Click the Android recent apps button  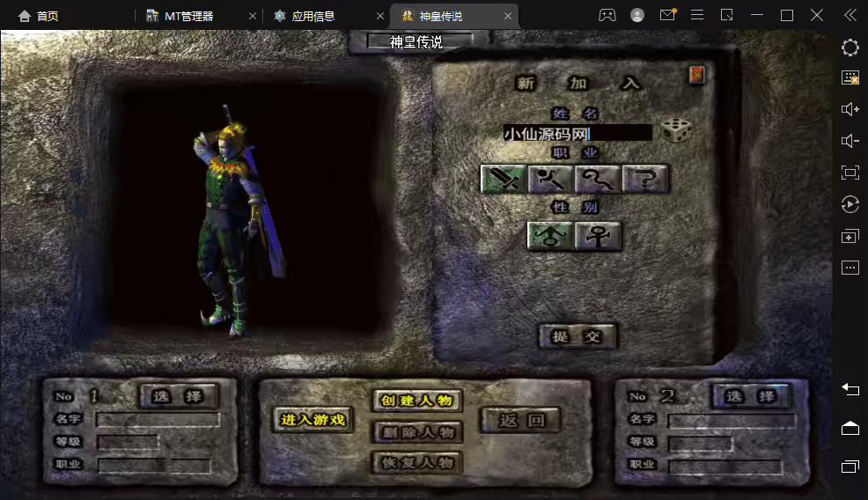(850, 467)
